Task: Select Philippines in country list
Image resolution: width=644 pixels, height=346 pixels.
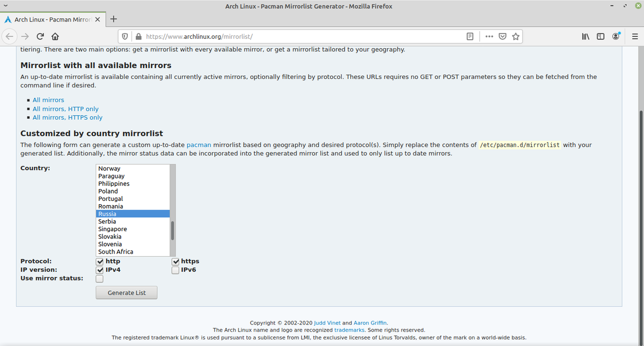Action: pos(133,184)
